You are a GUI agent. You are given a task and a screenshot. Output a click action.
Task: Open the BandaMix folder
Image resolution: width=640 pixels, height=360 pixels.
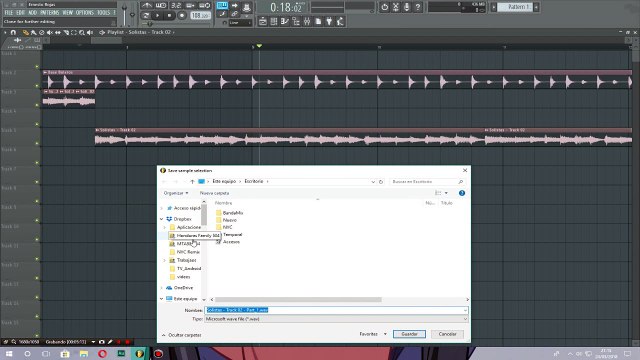[229, 213]
